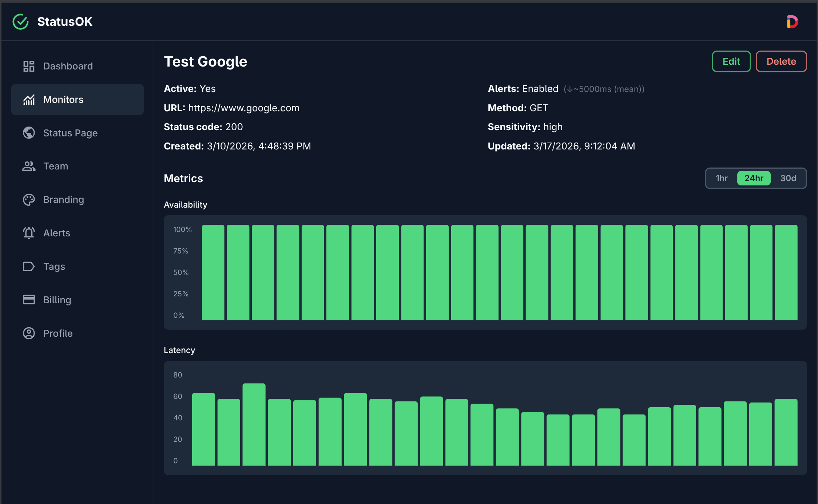Viewport: 818px width, 504px height.
Task: Switch metrics range to 1hr
Action: click(722, 178)
